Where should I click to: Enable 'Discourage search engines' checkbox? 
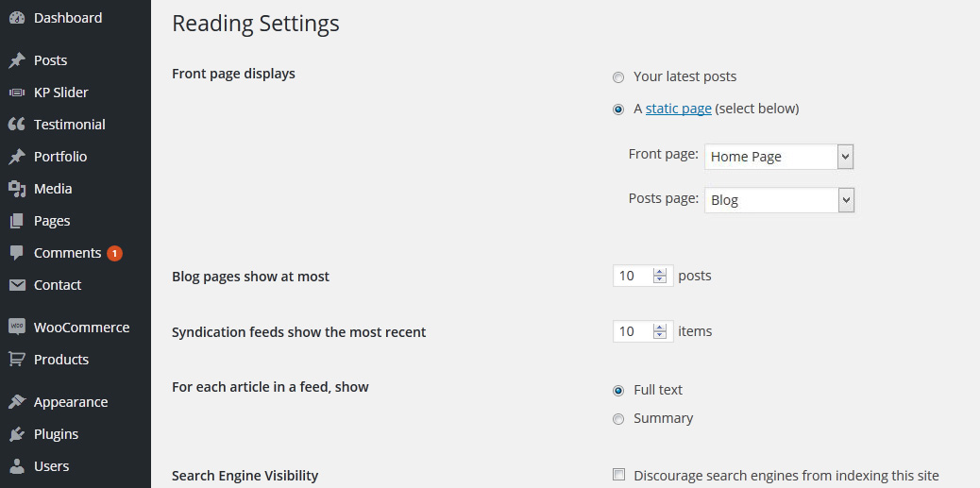coord(619,475)
